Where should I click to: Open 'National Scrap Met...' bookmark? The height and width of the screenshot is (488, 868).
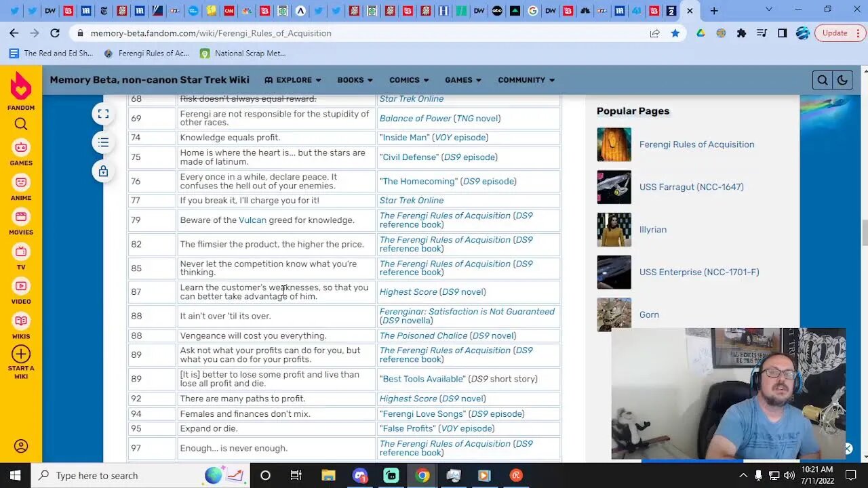[243, 53]
